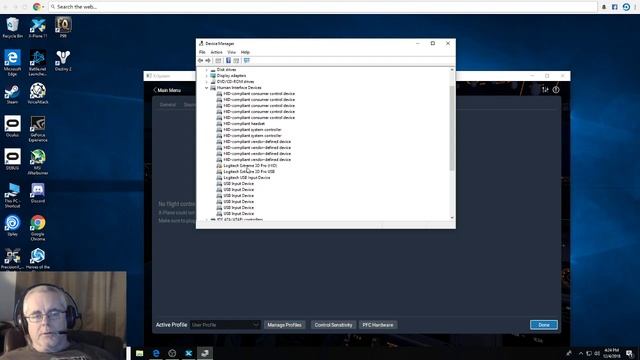Click the vertical scrollbar thumb in Device Manager
Screen dimensions: 640x360
(x=452, y=128)
